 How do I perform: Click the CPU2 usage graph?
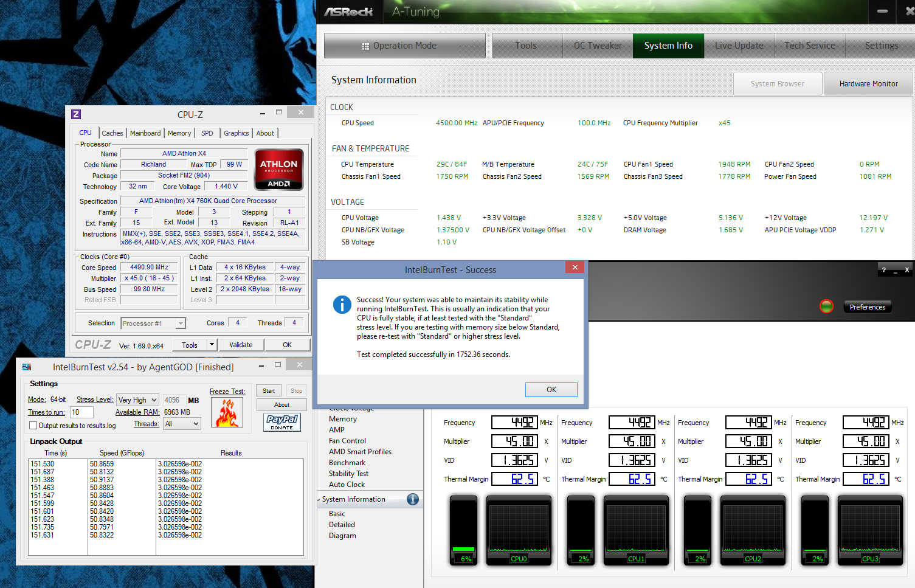753,530
